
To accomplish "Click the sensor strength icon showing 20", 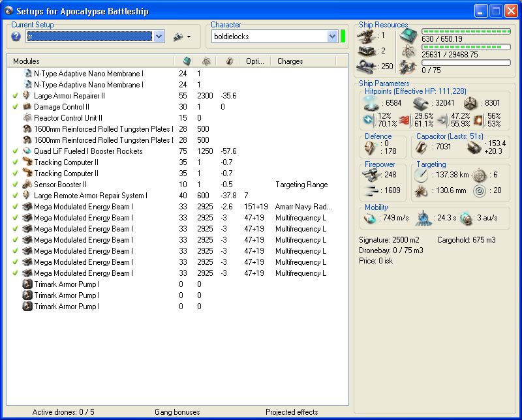I will [480, 190].
